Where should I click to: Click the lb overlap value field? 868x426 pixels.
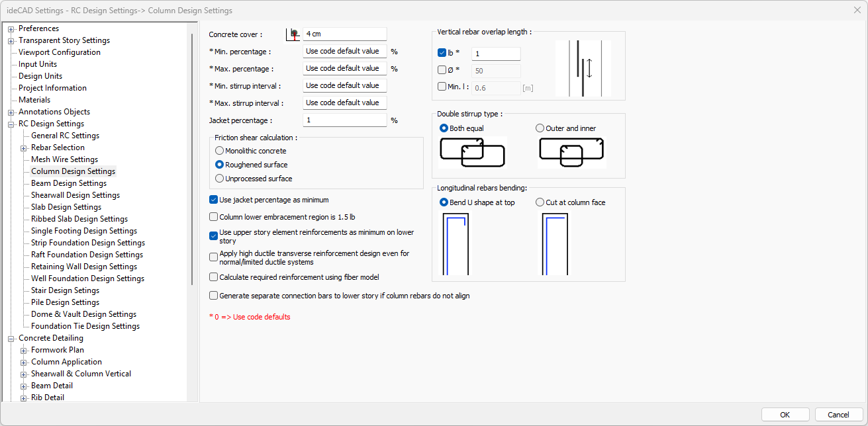[496, 54]
